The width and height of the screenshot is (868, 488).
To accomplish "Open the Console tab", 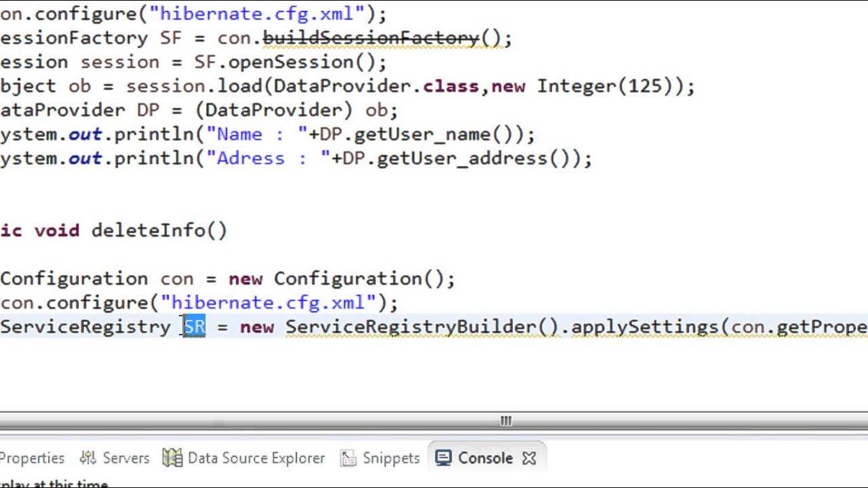I will coord(486,458).
